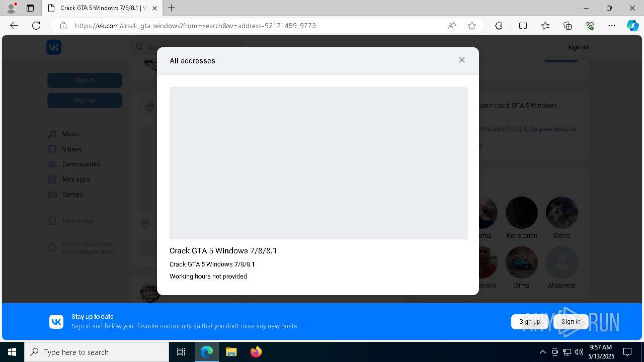Open Firefox from the taskbar
Image resolution: width=644 pixels, height=362 pixels.
click(x=256, y=352)
